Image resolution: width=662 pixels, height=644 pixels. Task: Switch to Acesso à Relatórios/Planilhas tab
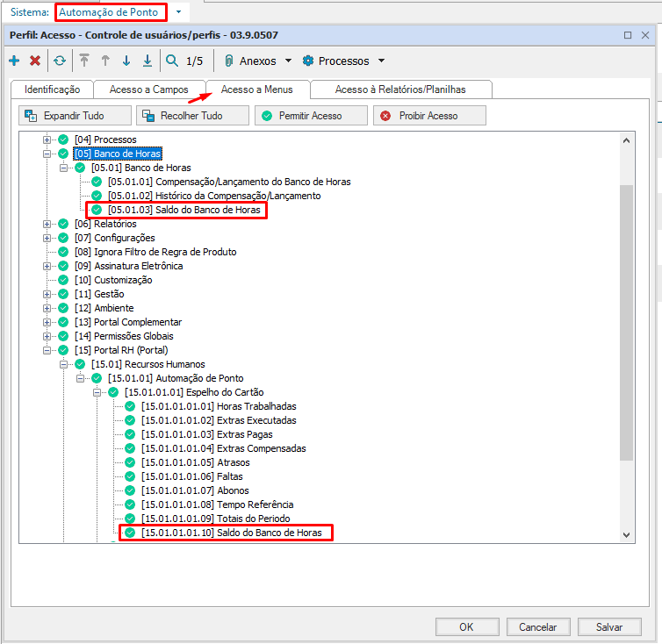(x=400, y=89)
